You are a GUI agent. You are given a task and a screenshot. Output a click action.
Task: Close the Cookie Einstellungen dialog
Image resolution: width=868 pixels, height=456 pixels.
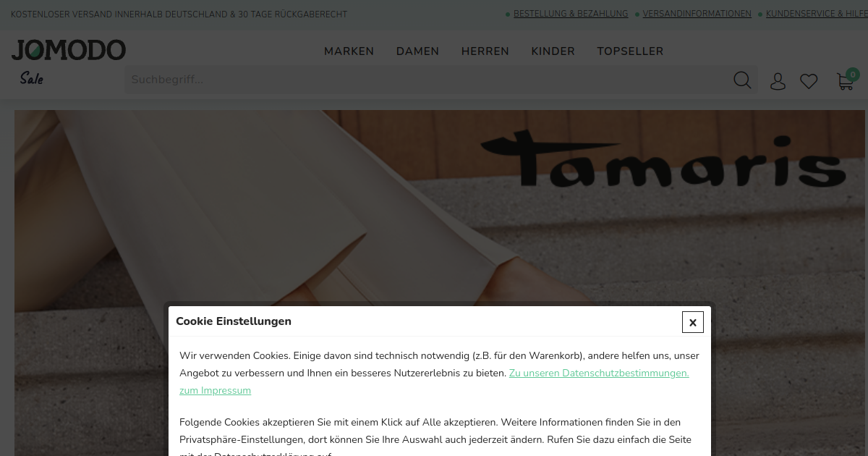tap(693, 322)
